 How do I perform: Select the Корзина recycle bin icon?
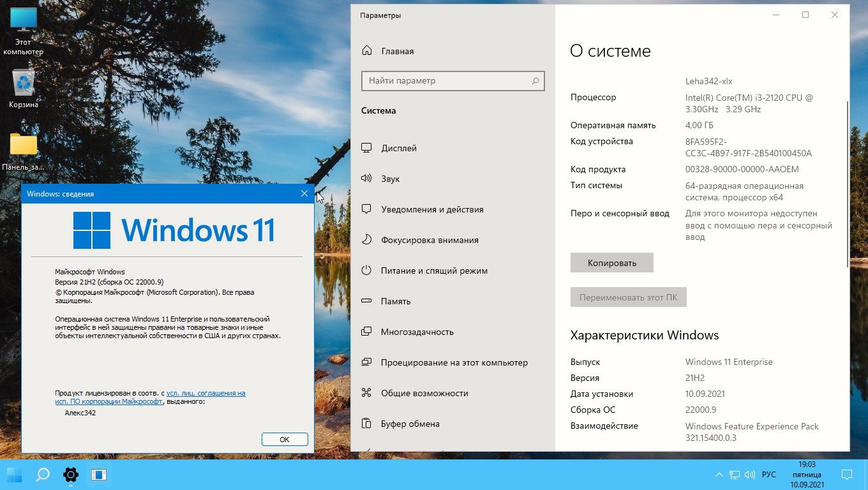coord(24,89)
